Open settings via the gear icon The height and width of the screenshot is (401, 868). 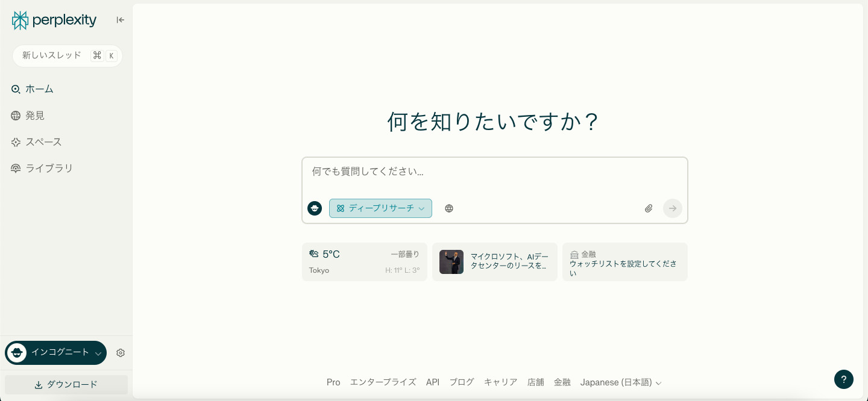(121, 353)
